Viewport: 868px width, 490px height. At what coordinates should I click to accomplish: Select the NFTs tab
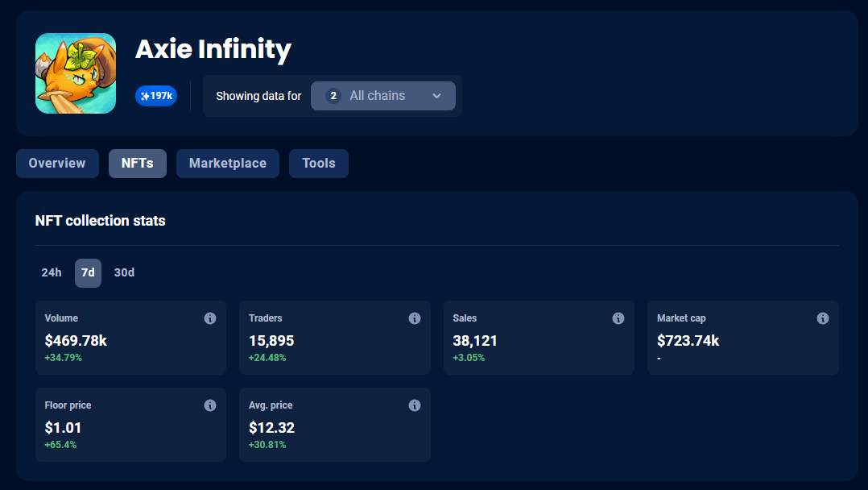(x=137, y=164)
